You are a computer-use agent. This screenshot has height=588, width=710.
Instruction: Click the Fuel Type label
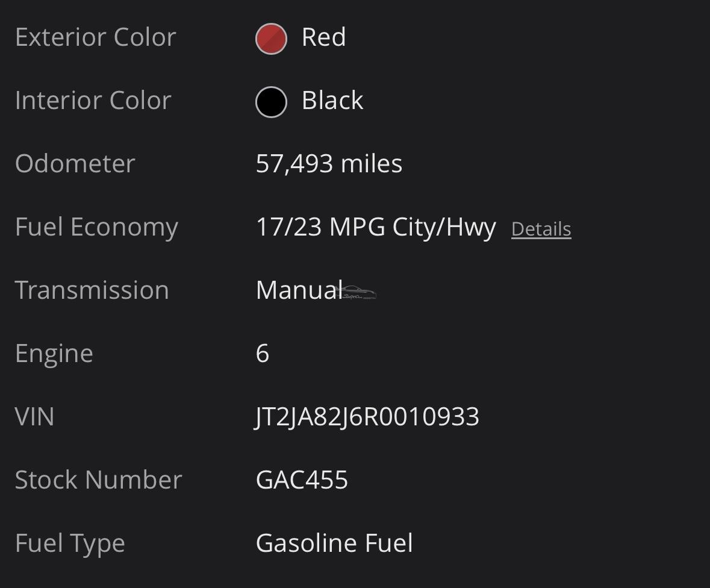[x=70, y=543]
